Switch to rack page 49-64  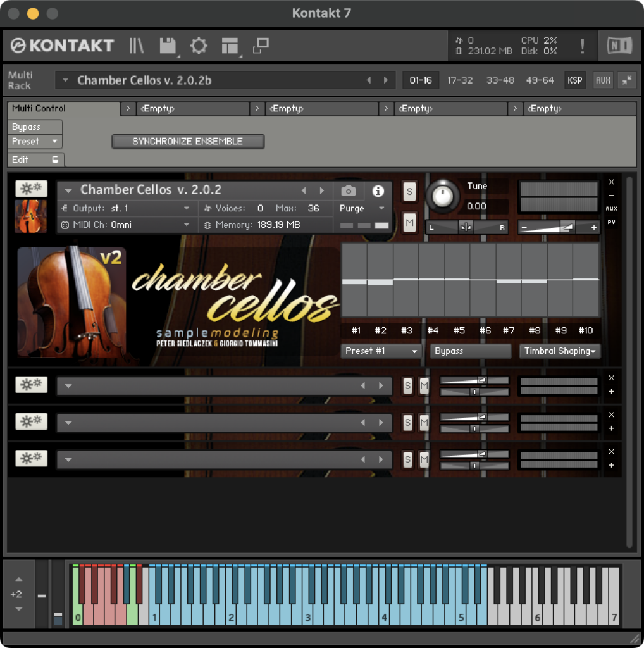pos(540,80)
